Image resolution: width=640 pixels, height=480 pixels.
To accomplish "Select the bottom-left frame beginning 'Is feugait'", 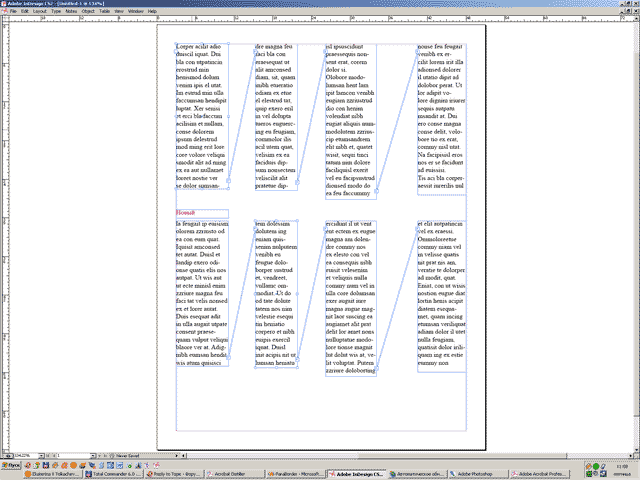I will pyautogui.click(x=202, y=293).
